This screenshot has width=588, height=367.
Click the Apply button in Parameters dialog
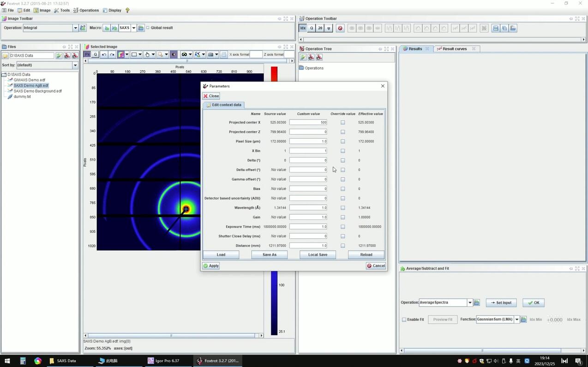pyautogui.click(x=211, y=266)
